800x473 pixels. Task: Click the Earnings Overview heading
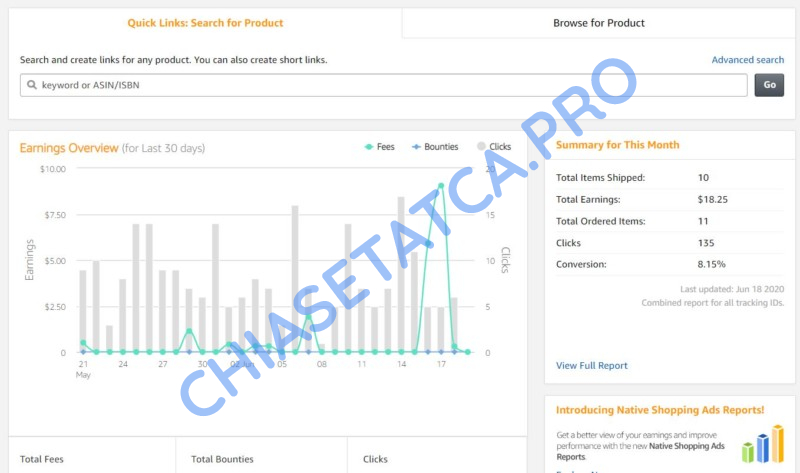pos(69,148)
